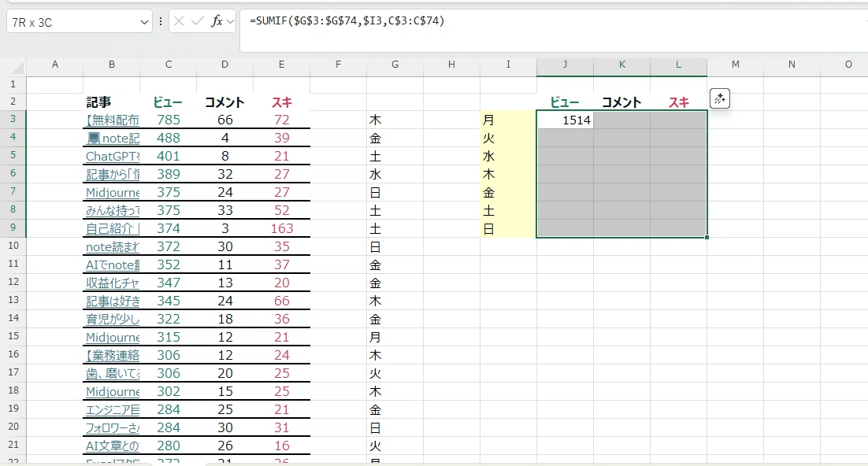Open the エンジニア article link
868x466 pixels.
(113, 410)
